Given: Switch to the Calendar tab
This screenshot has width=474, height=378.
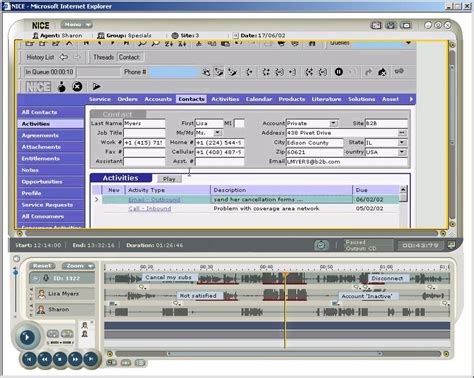Looking at the screenshot, I should click(259, 99).
